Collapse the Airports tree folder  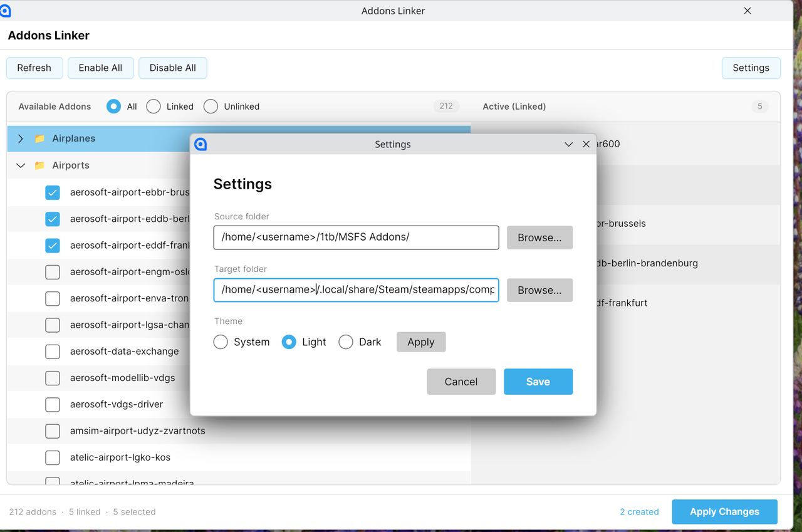(x=21, y=165)
